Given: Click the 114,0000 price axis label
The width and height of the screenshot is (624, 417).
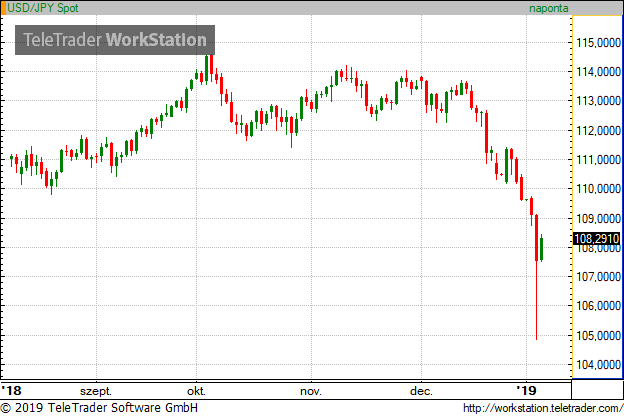Looking at the screenshot, I should (599, 72).
